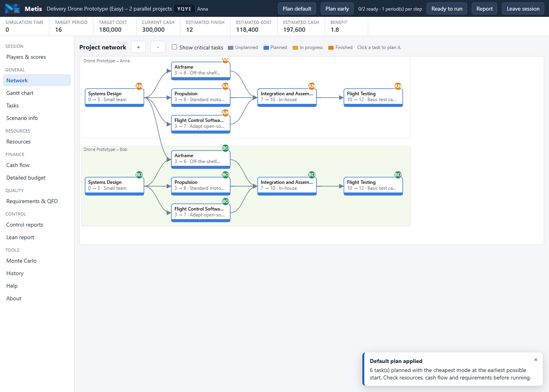Click the Plan early button
The width and height of the screenshot is (549, 392).
click(337, 9)
